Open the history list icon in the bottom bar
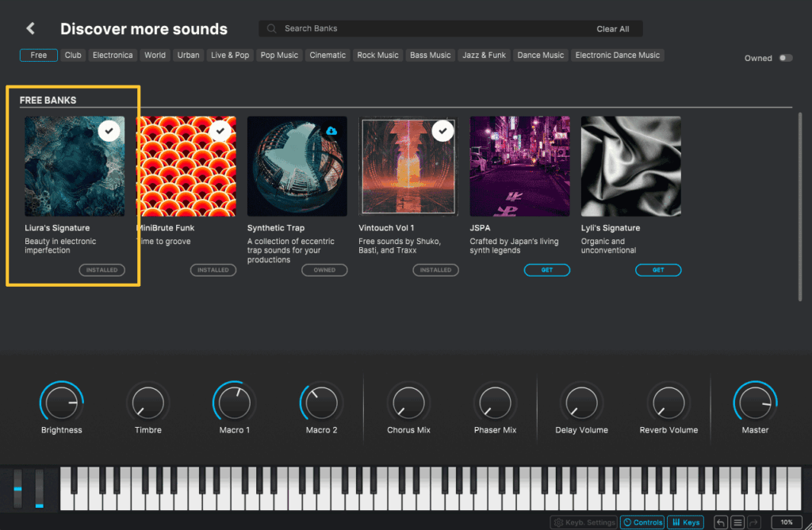 [737, 522]
